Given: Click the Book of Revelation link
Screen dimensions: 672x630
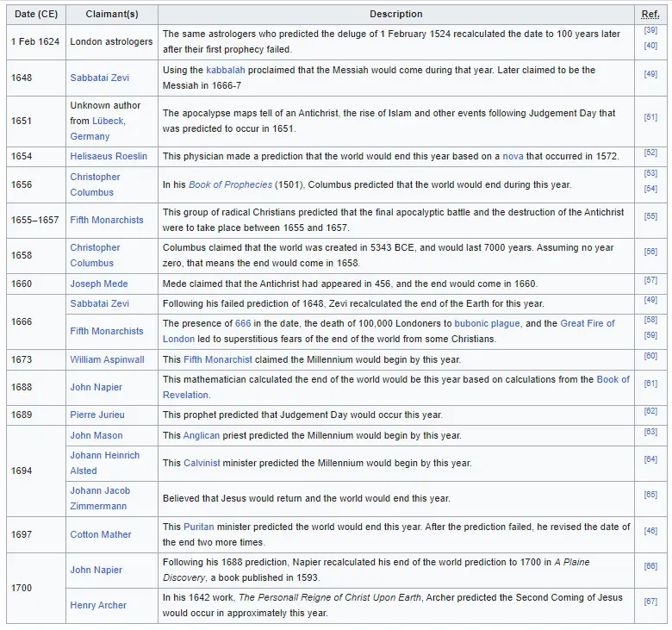Looking at the screenshot, I should pyautogui.click(x=612, y=379).
